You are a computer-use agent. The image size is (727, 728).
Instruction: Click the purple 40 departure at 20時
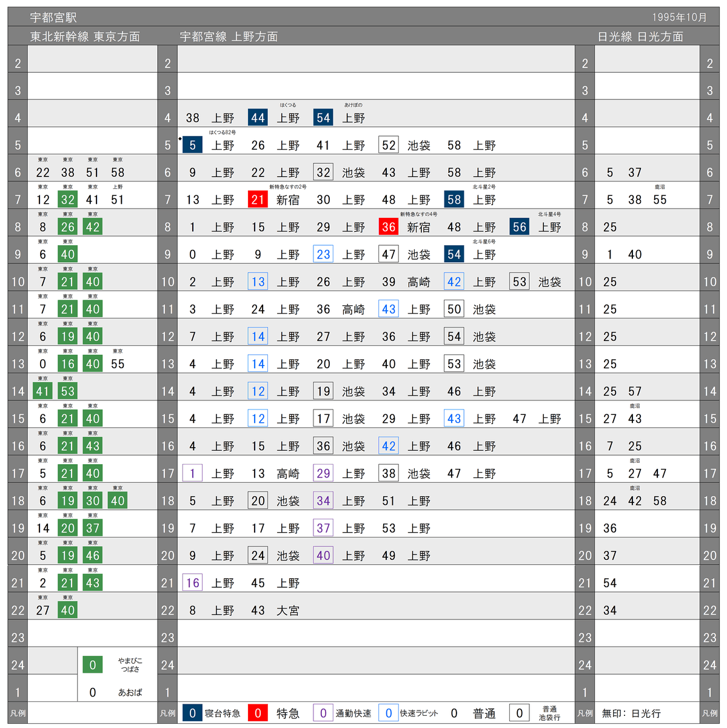coord(323,556)
